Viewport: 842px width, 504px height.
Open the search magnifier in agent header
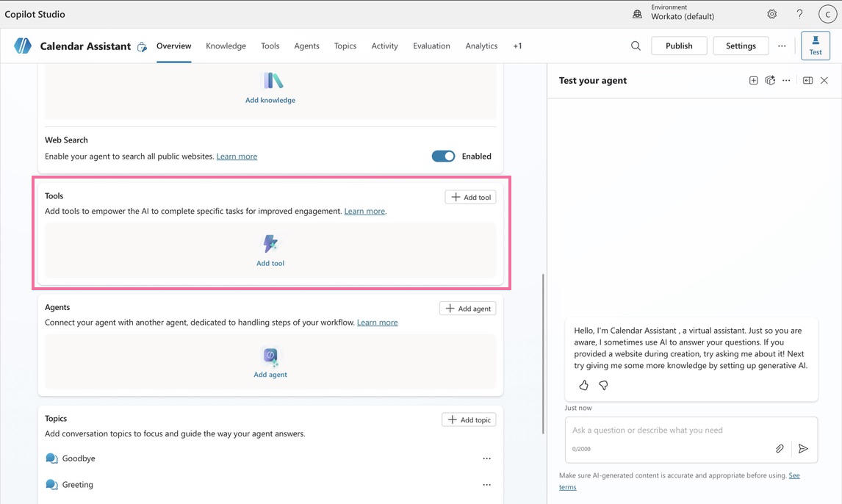tap(636, 46)
